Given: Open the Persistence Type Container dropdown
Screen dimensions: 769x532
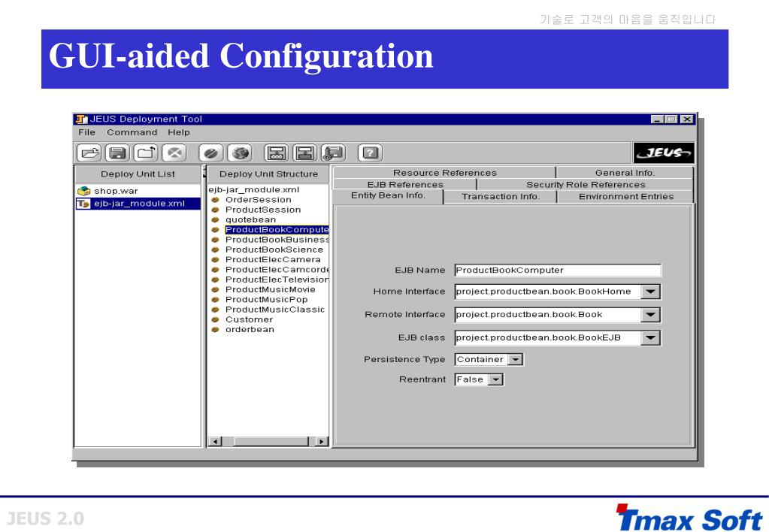Looking at the screenshot, I should [515, 359].
